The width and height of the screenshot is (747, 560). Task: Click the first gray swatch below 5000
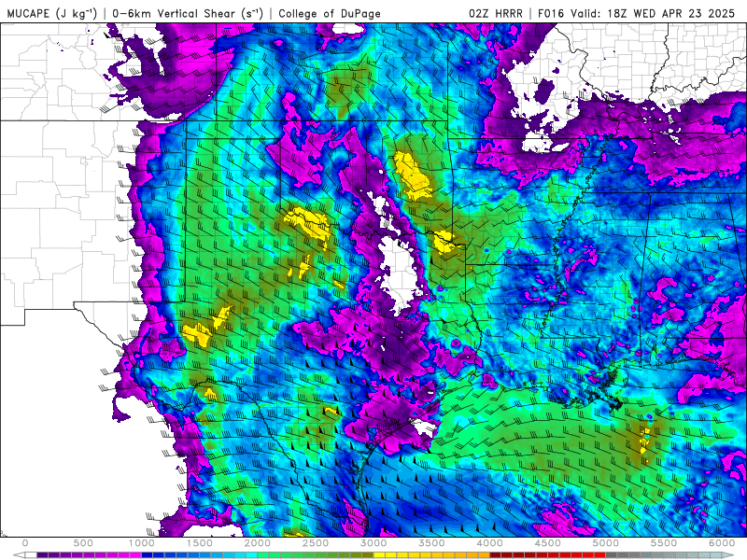pos(612,555)
